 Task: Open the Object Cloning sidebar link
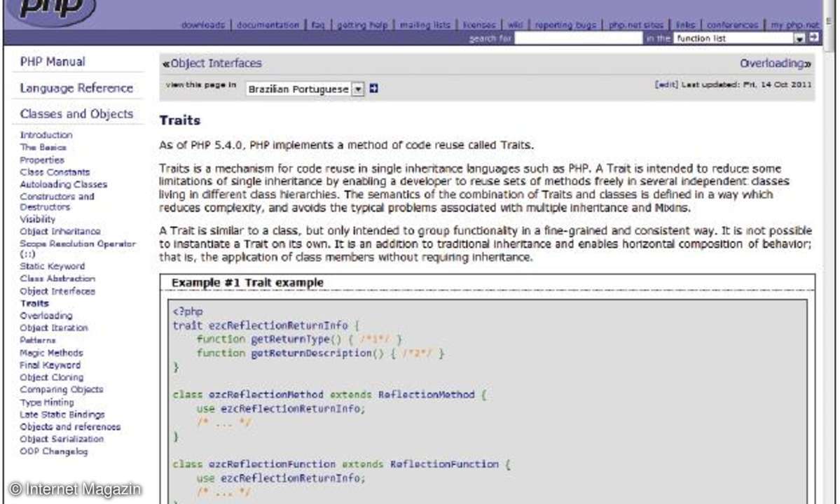(x=51, y=378)
